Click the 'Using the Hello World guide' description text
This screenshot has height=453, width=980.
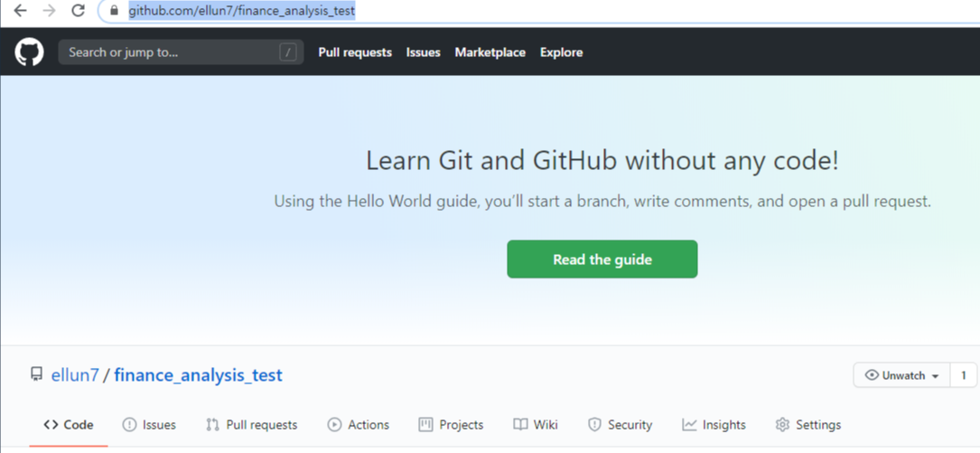point(602,203)
